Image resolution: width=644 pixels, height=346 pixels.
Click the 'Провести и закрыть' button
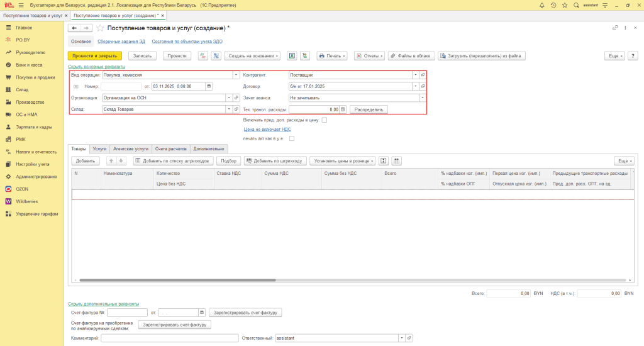coord(94,55)
